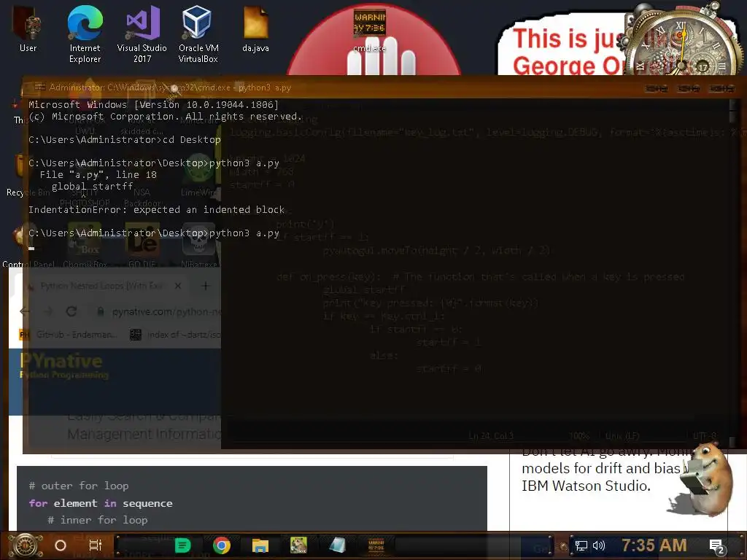Click the "IndentationError: expected an indented block" line
This screenshot has height=560, width=747.
(156, 209)
